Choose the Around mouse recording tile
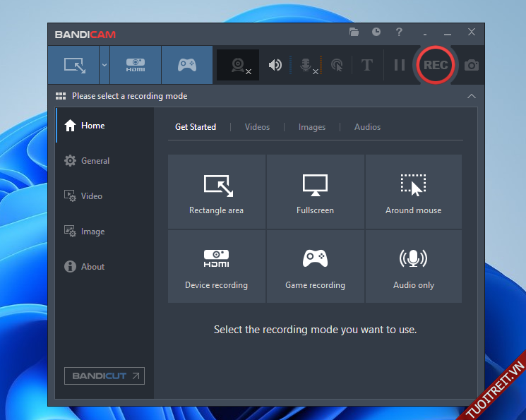This screenshot has width=526, height=420. [x=413, y=193]
